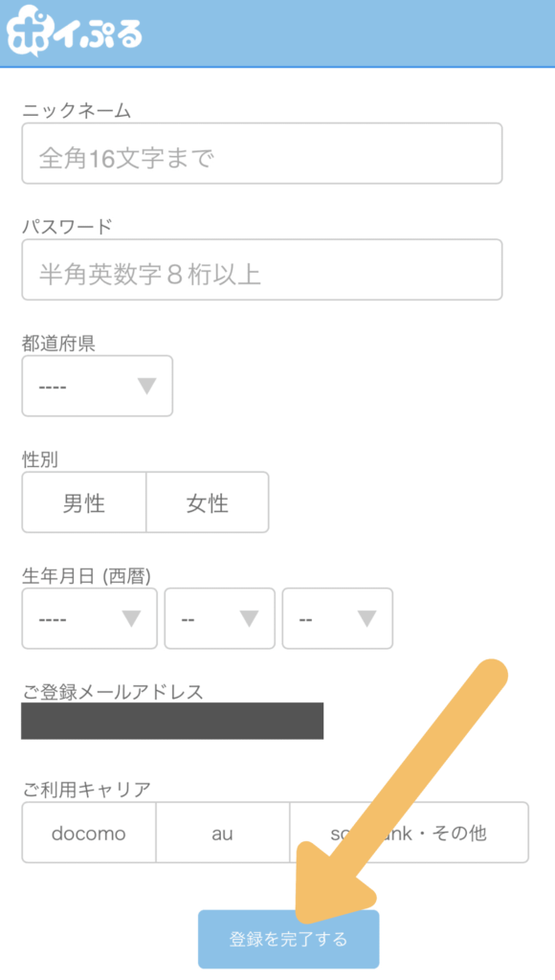Choose au as carrier
The height and width of the screenshot is (980, 555).
pos(223,833)
